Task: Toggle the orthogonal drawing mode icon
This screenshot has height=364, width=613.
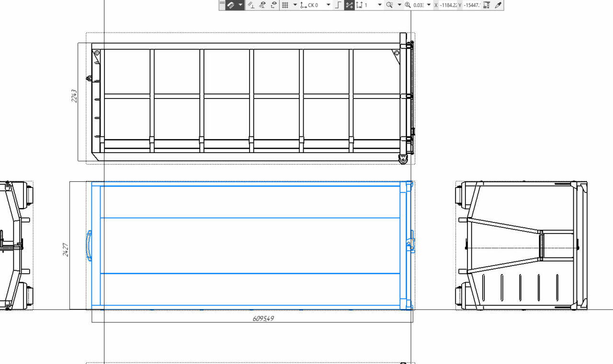Action: point(338,5)
